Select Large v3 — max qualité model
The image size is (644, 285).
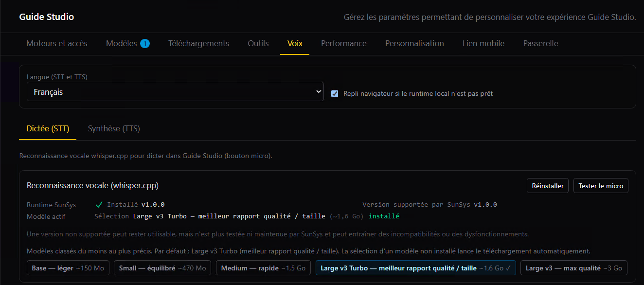[574, 268]
